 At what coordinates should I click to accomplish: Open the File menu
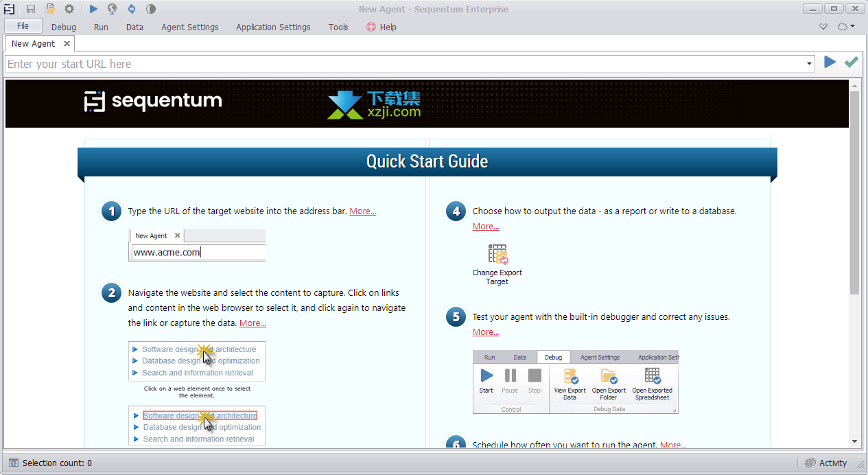pos(23,26)
